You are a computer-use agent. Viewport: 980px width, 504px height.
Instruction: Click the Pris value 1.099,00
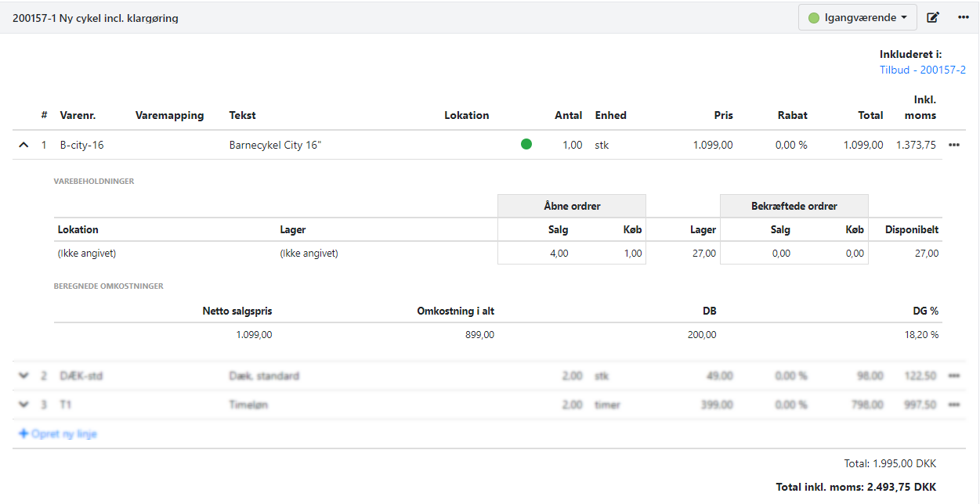pyautogui.click(x=712, y=145)
